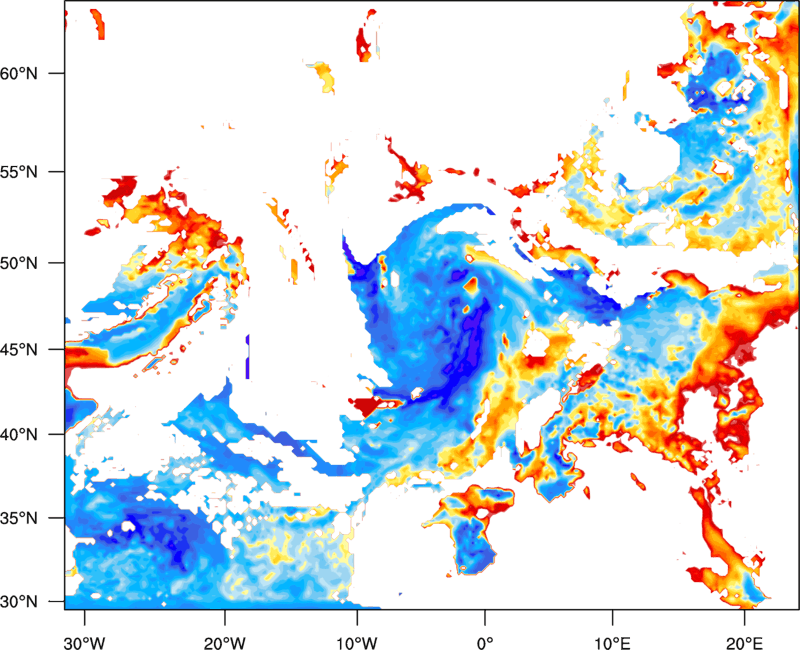Click the 10°E longitude label
800x650 pixels.
pos(612,643)
